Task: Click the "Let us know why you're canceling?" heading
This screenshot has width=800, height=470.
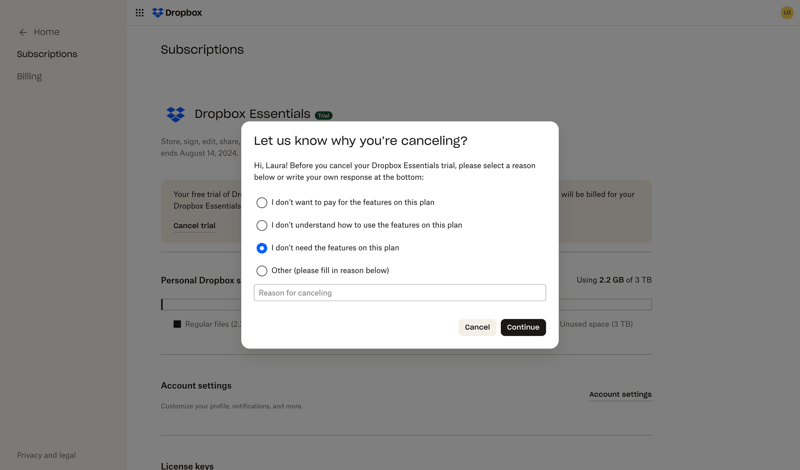Action: [x=361, y=141]
